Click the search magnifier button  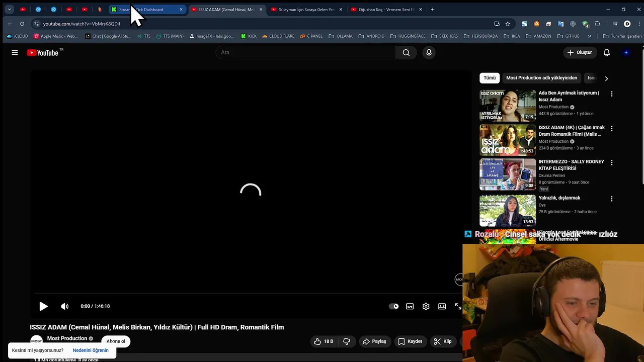406,52
